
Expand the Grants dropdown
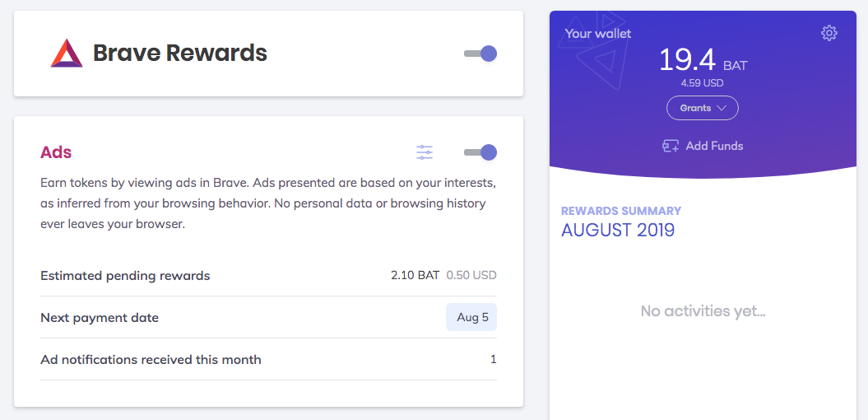tap(702, 108)
